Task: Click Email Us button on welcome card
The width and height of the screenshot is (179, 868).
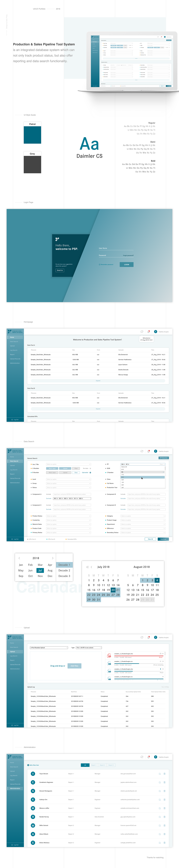Action: point(60,270)
